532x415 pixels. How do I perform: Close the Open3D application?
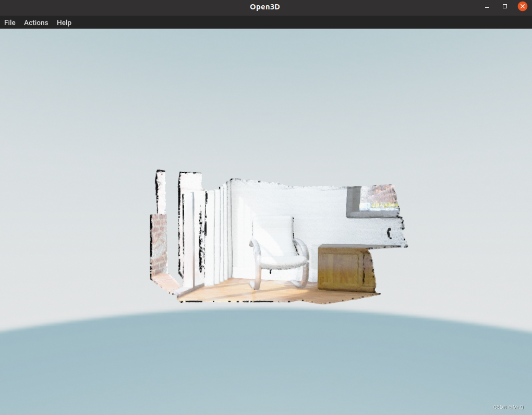pyautogui.click(x=522, y=6)
